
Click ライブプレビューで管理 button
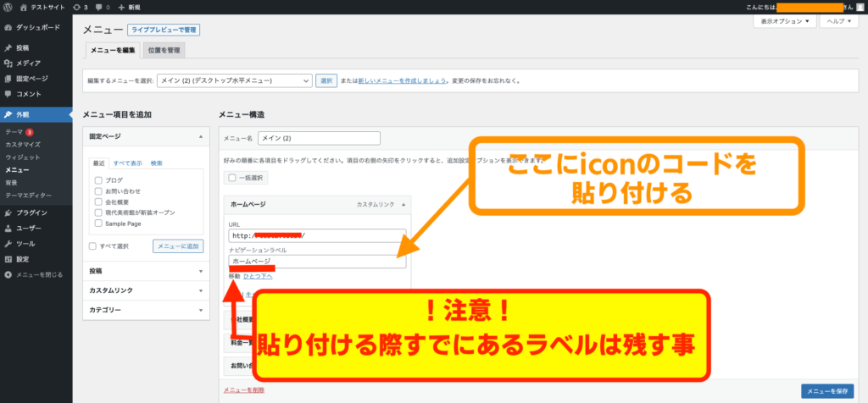164,30
